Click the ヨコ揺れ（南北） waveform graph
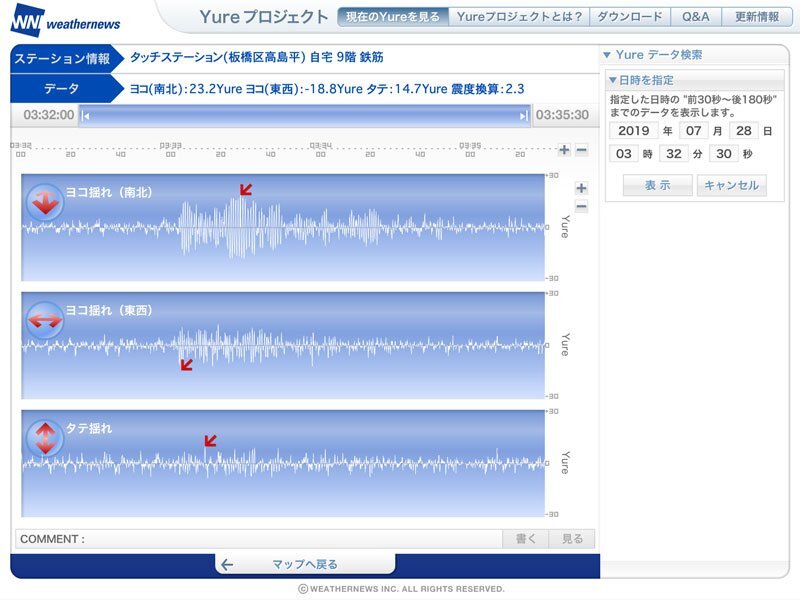Viewport: 800px width, 600px height. click(283, 228)
